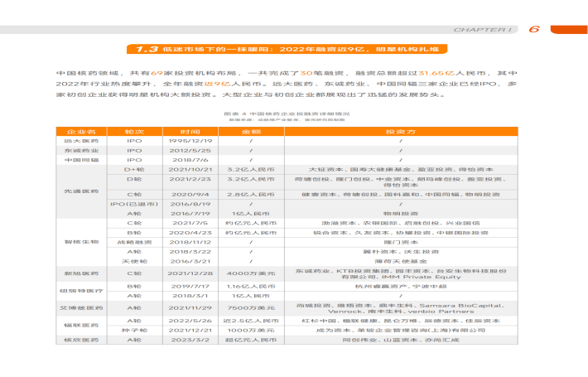Click amount cell 1000万美元
Screen dimensions: 588x377
(x=251, y=330)
